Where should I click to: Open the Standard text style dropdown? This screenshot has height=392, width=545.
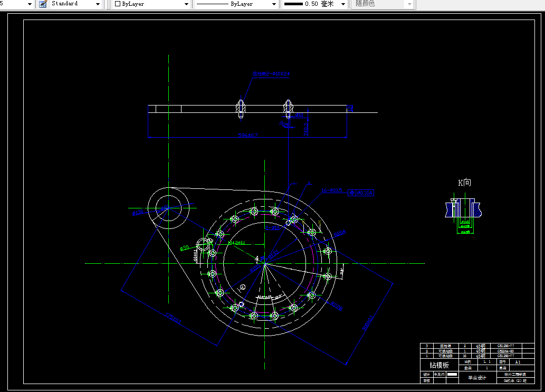[x=98, y=4]
